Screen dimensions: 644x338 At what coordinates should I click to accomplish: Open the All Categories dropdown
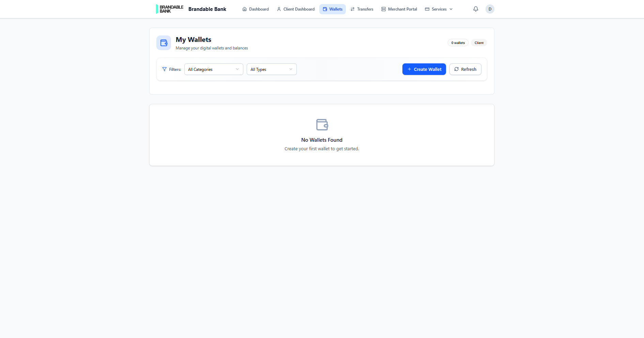(x=213, y=69)
